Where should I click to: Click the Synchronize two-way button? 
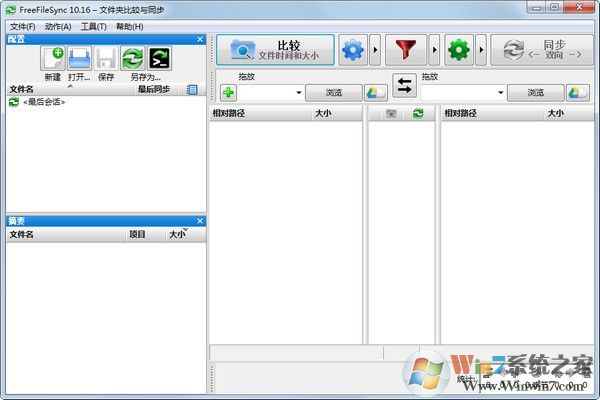pyautogui.click(x=542, y=50)
